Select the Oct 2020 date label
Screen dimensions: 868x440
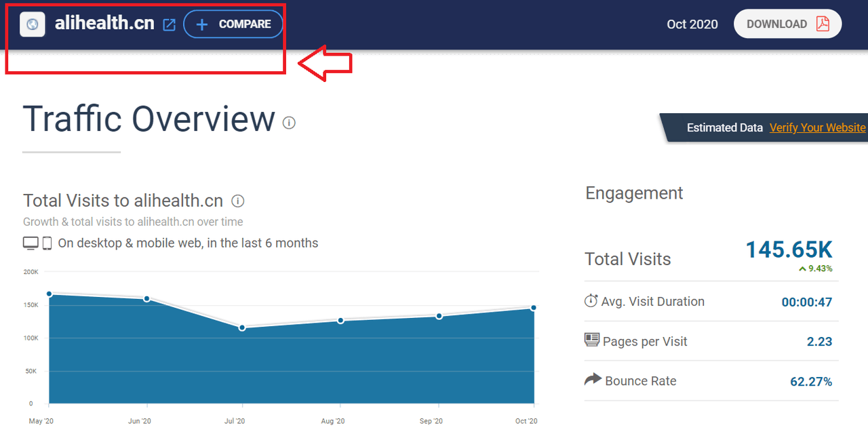(692, 24)
